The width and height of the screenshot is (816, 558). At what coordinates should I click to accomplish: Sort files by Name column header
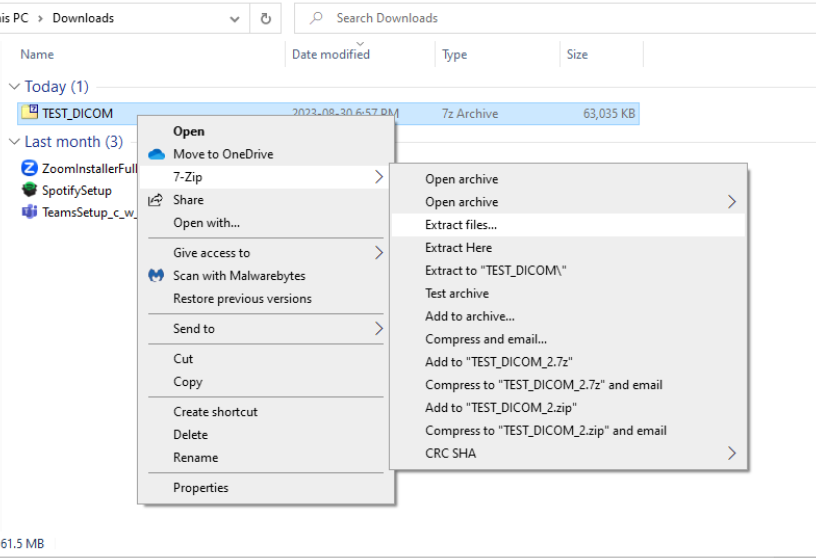click(x=37, y=54)
